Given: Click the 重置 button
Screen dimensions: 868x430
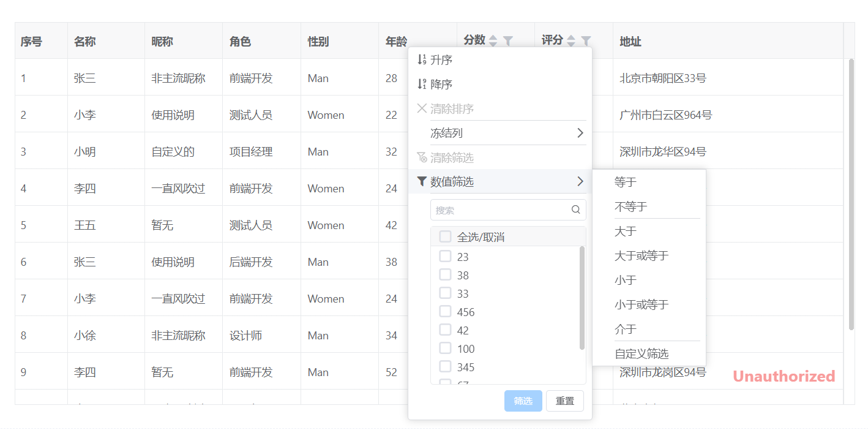Looking at the screenshot, I should 565,401.
